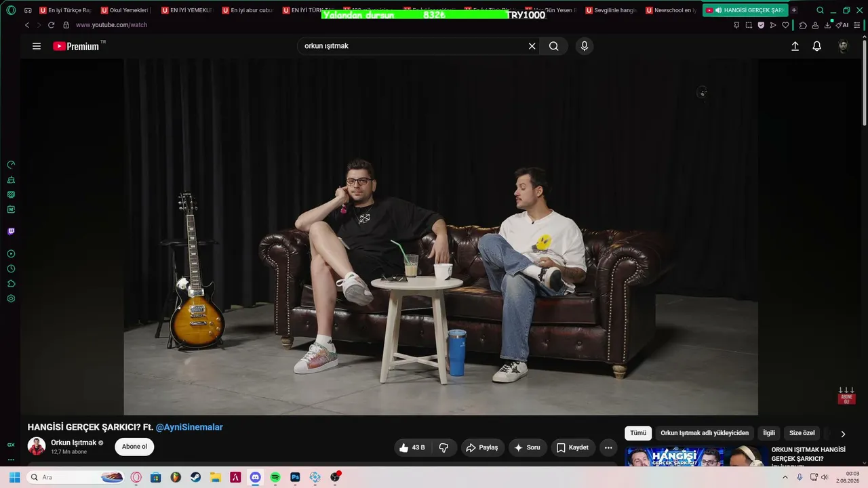Image resolution: width=868 pixels, height=488 pixels.
Task: Show hidden system tray icons chevron
Action: coord(785,477)
